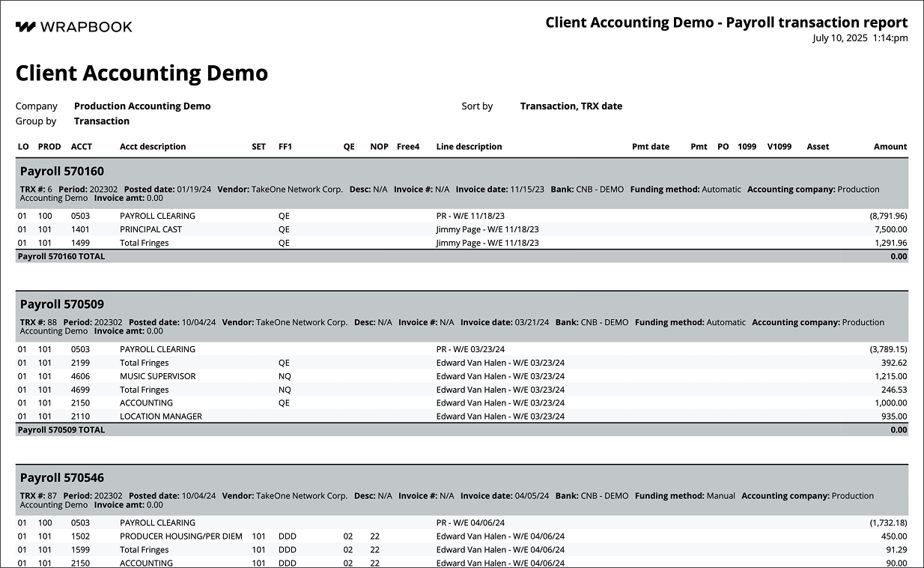Click the amount '450.00'
Screen dimensions: 924x568
click(895, 537)
